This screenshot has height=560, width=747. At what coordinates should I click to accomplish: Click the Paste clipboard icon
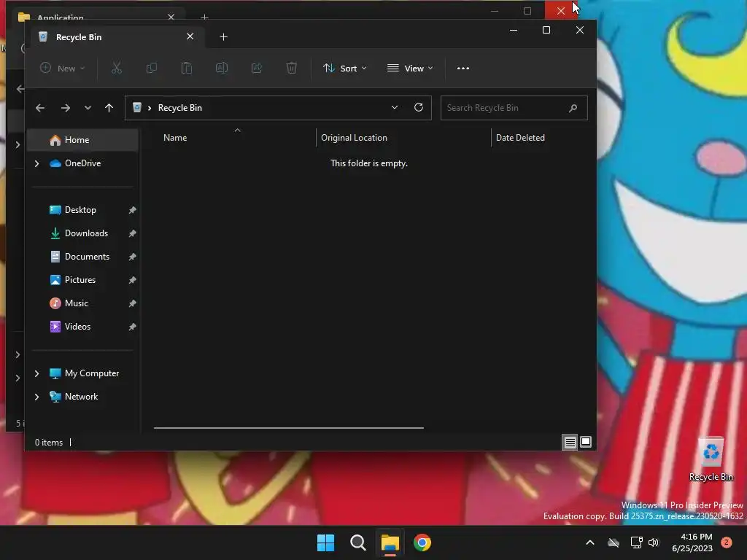[187, 68]
